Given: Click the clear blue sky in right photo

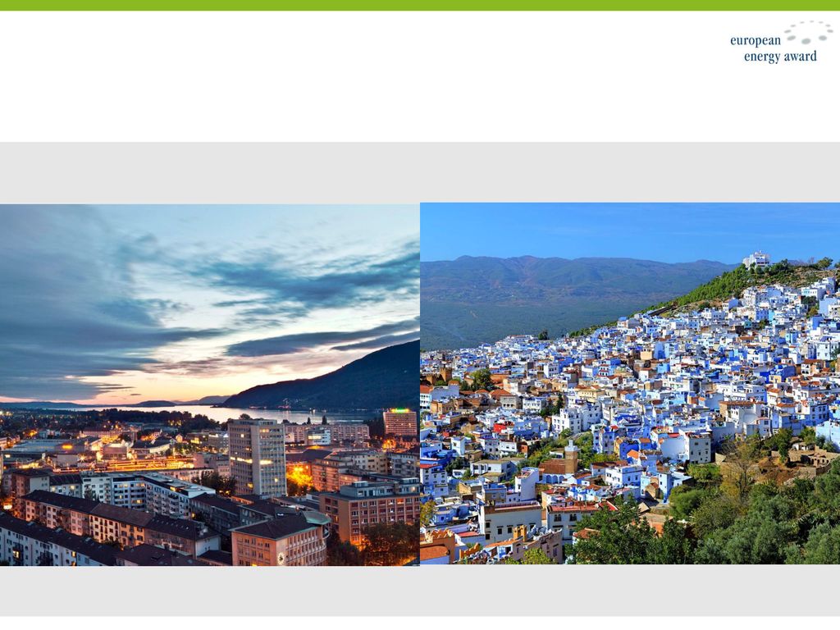Looking at the screenshot, I should pos(630,231).
